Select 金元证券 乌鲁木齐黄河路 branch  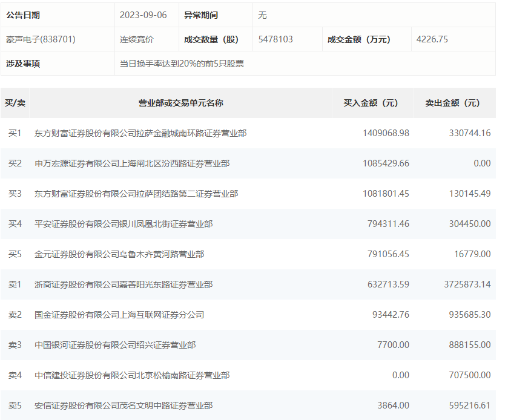coord(119,254)
